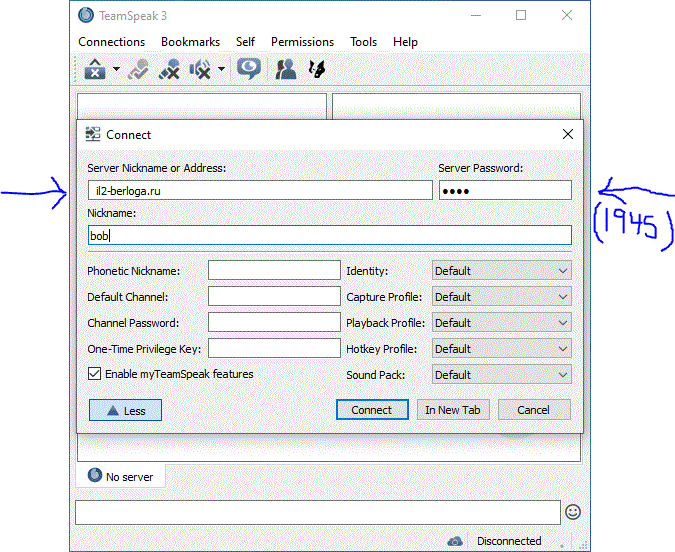Click the chat message input box
Viewport: 675px width, 552px height.
pos(318,512)
